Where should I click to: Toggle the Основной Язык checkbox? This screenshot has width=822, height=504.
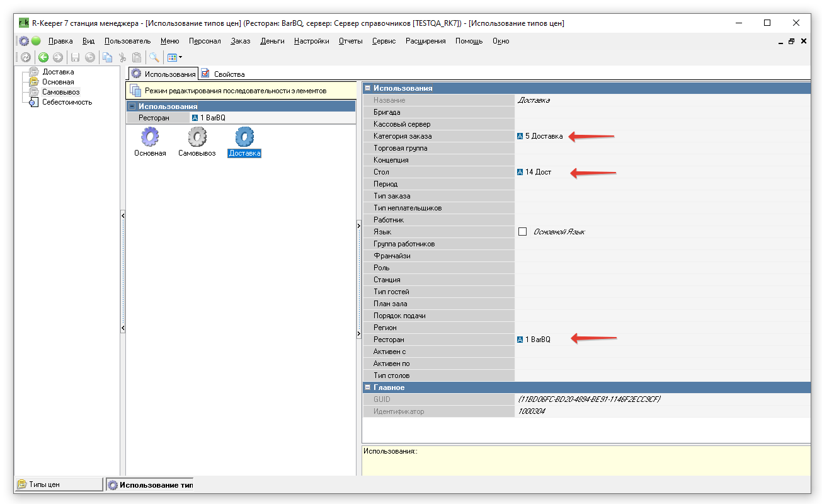[522, 232]
